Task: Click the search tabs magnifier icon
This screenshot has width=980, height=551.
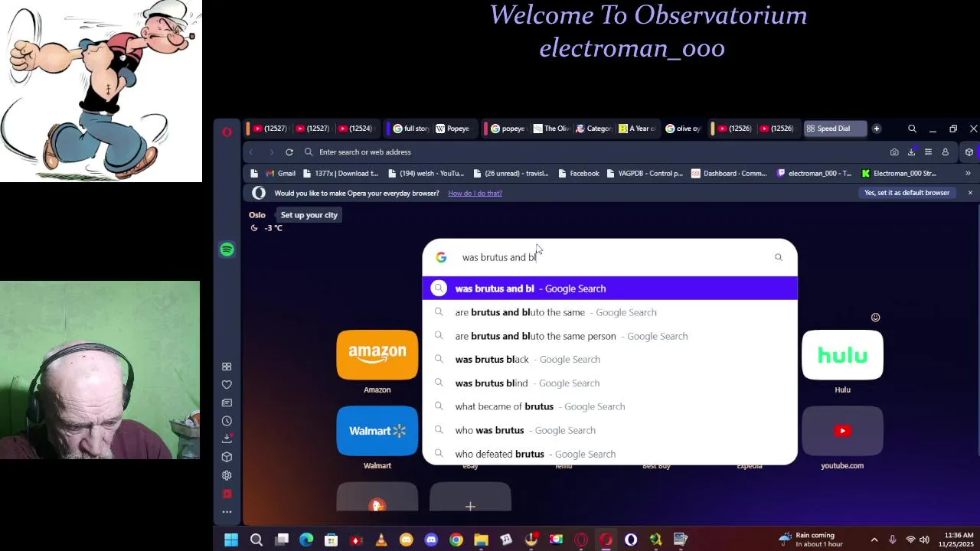Action: tap(912, 129)
